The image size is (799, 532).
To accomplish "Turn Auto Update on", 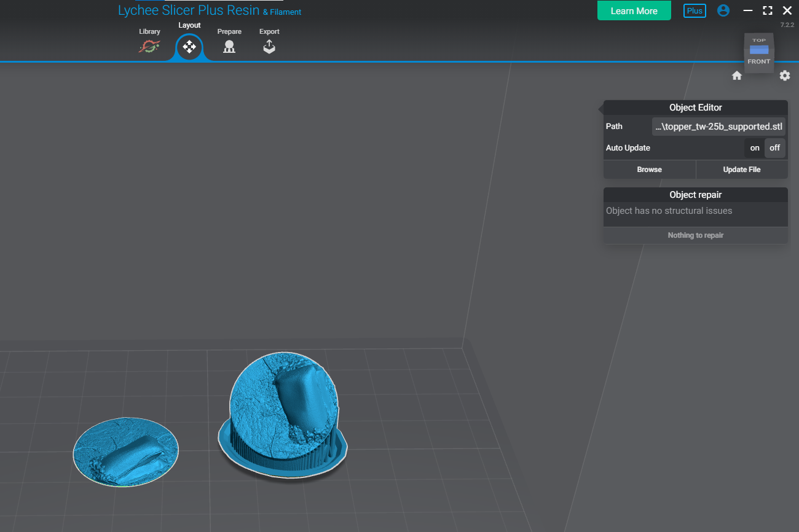I will click(755, 148).
